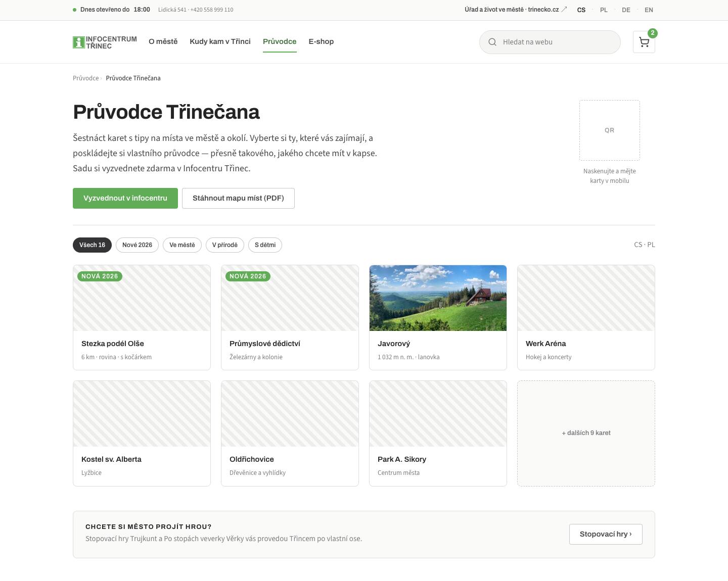Open the Javorový photo thumbnail
This screenshot has width=728, height=581.
point(438,298)
